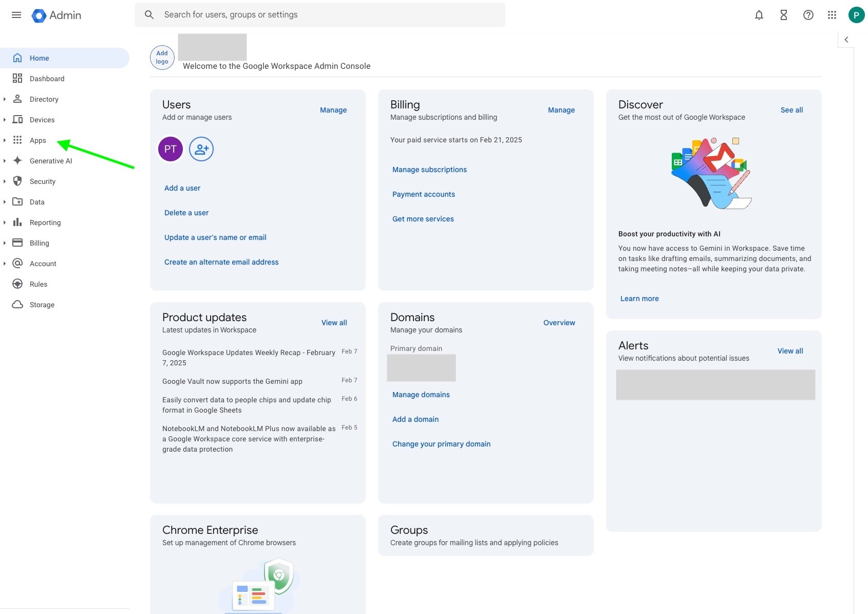Image resolution: width=868 pixels, height=614 pixels.
Task: Collapse the right side panel chevron
Action: point(846,40)
